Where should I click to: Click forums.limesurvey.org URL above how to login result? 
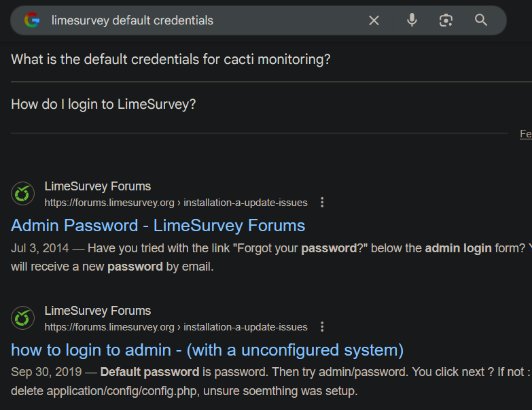pos(176,327)
